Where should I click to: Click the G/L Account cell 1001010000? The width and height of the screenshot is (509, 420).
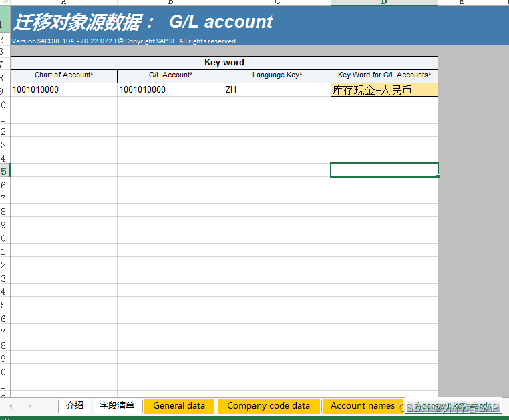click(170, 90)
